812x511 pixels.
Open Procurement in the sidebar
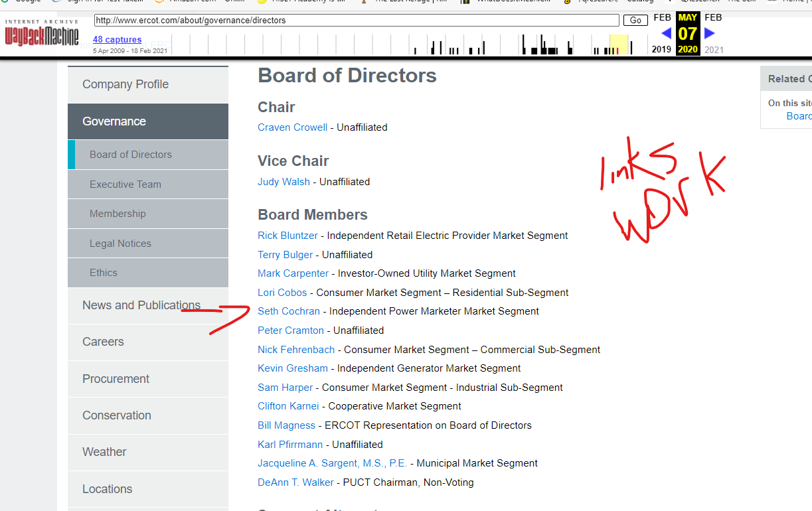click(148, 379)
